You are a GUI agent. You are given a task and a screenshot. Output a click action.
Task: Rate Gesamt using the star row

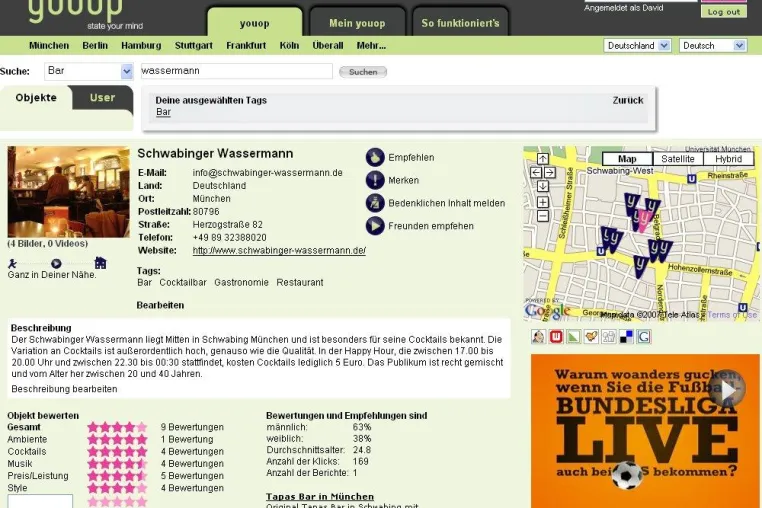(117, 427)
